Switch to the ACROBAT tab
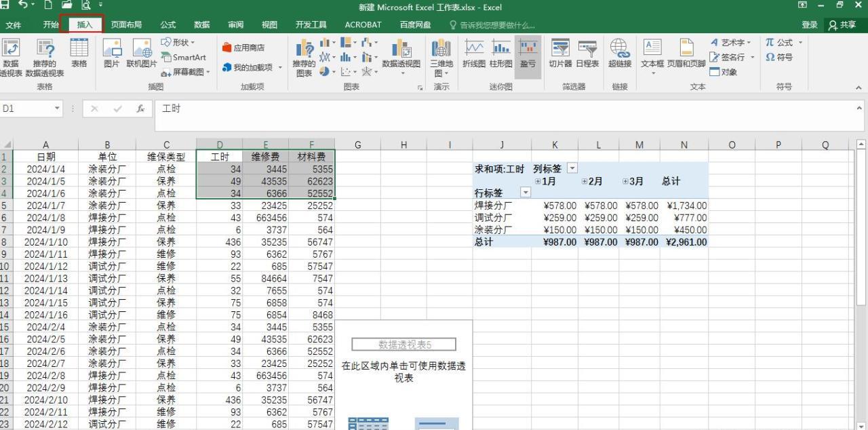The height and width of the screenshot is (430, 868). (363, 25)
